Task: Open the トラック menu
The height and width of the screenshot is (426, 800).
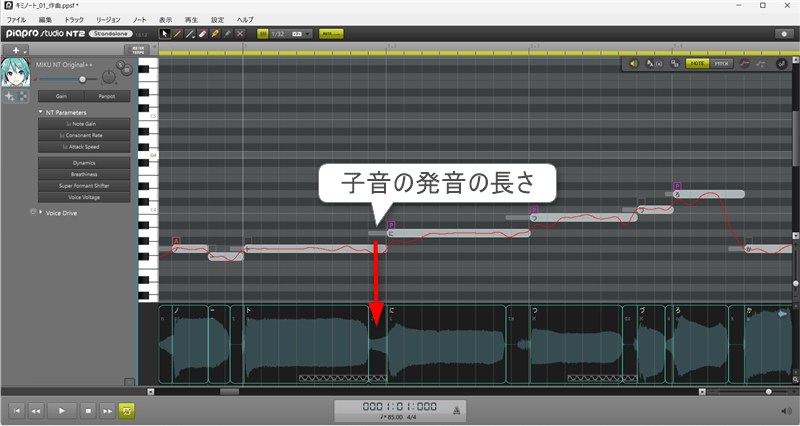Action: (74, 20)
